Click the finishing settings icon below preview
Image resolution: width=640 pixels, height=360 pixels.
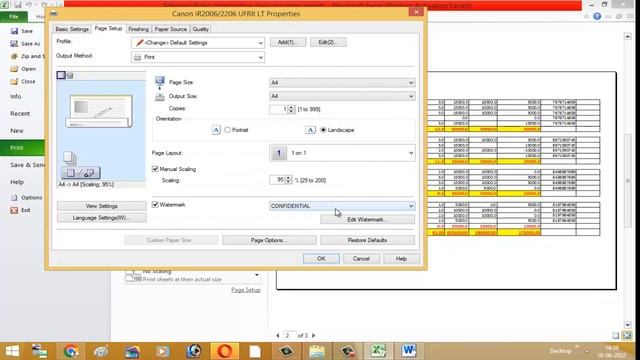click(x=80, y=173)
